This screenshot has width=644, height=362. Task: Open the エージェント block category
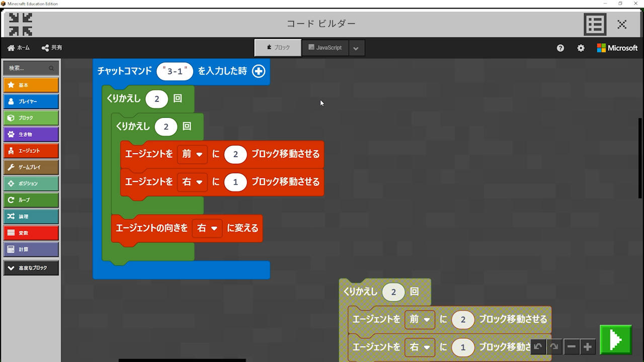point(31,151)
